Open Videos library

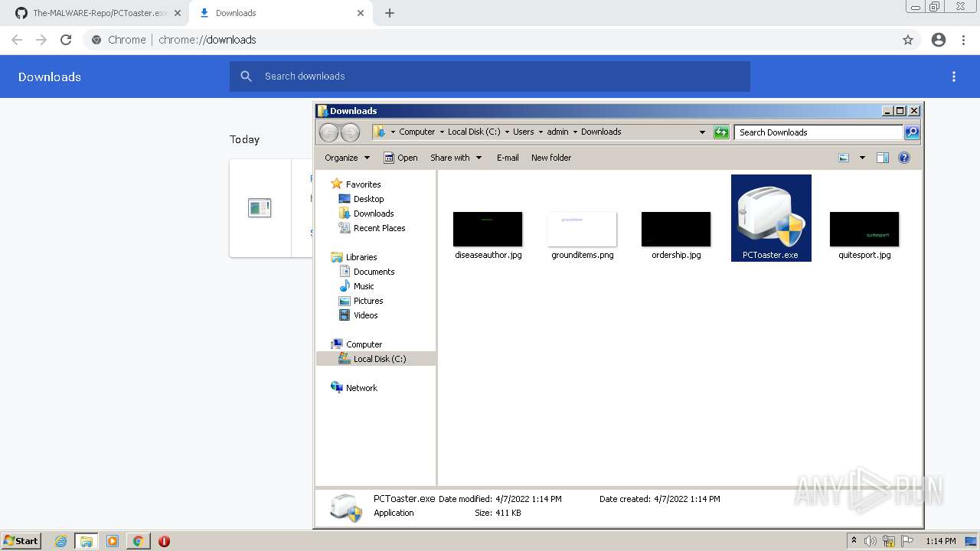[x=365, y=315]
